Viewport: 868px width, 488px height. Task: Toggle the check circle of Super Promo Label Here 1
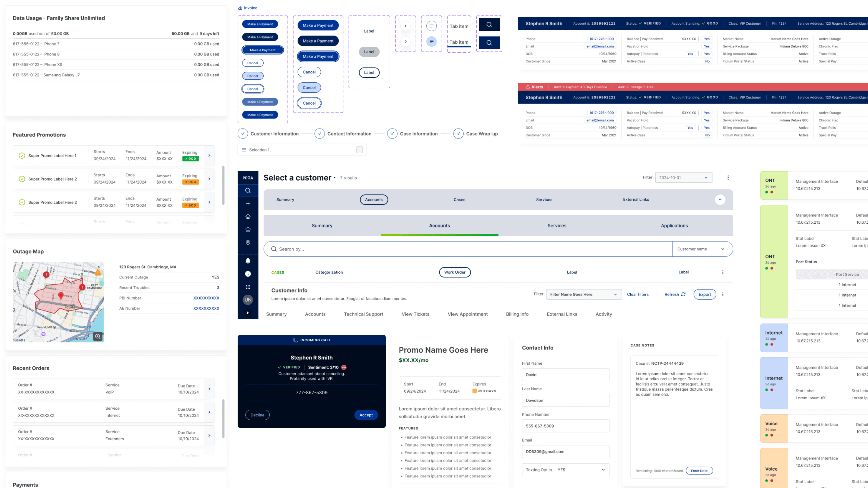pos(22,156)
